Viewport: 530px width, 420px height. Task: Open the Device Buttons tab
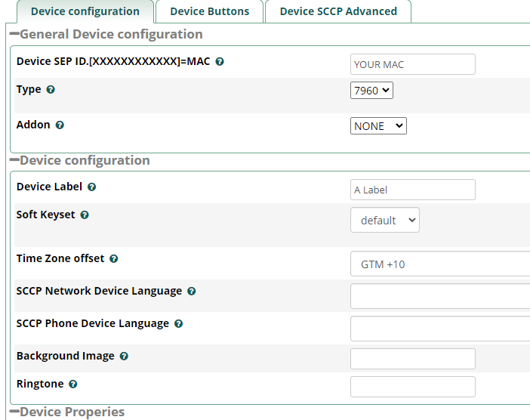click(210, 11)
